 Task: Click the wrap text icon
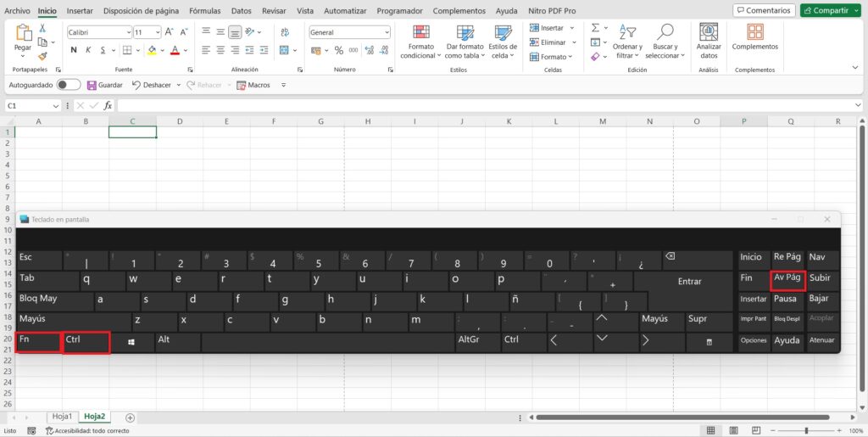point(285,32)
